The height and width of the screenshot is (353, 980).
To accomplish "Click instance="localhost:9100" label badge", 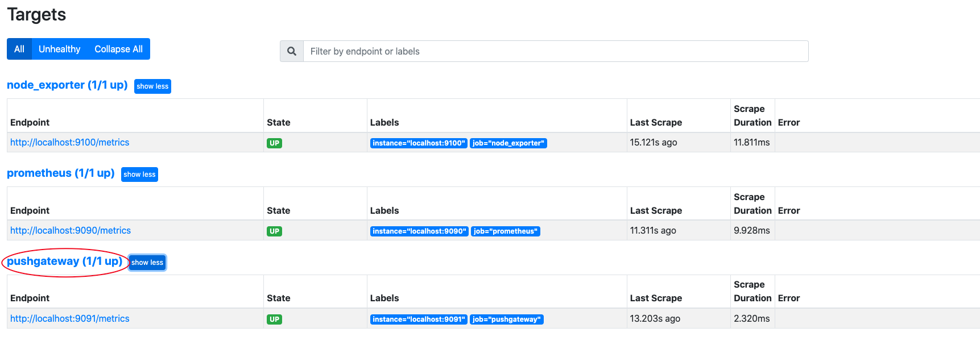I will click(419, 143).
